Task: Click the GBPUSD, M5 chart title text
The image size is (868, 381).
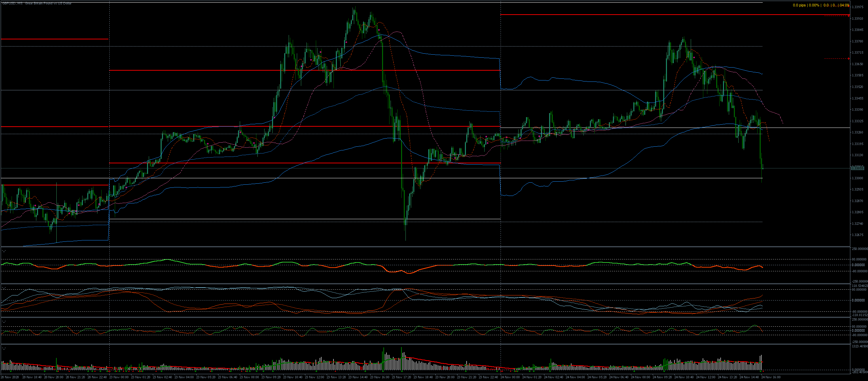Action: [x=37, y=3]
